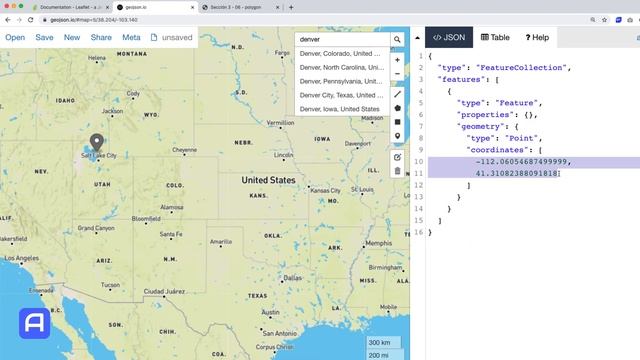This screenshot has width=640, height=360.
Task: Bookmark this page with star icon
Action: [604, 20]
